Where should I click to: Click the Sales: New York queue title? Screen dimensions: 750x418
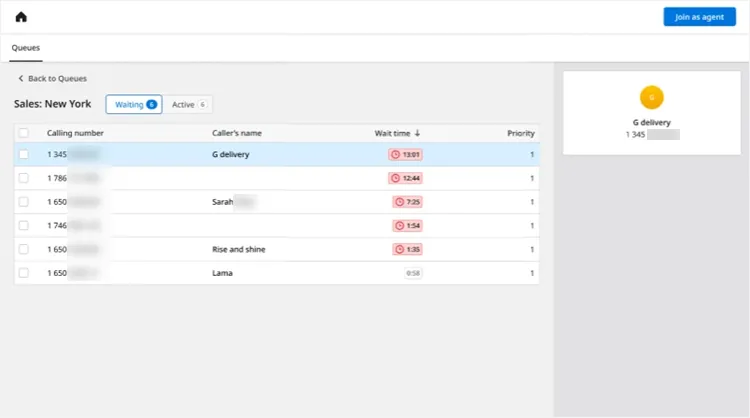53,104
